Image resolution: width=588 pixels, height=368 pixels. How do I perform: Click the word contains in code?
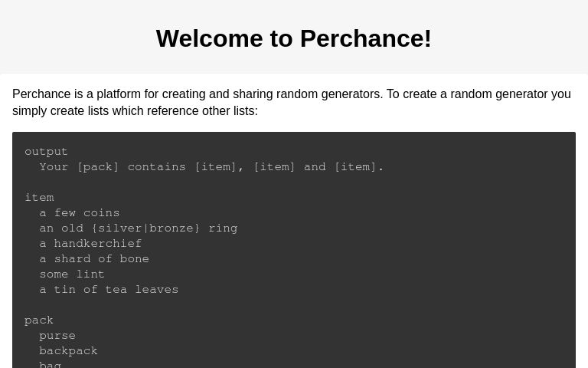coord(157,166)
